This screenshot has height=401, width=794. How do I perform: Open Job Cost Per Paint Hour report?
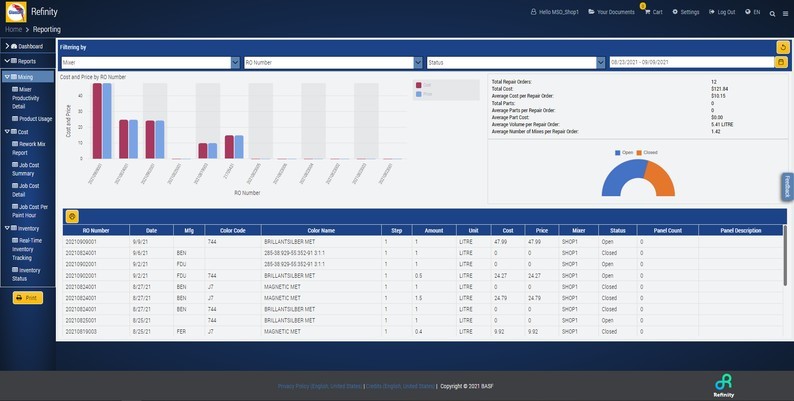(x=30, y=211)
